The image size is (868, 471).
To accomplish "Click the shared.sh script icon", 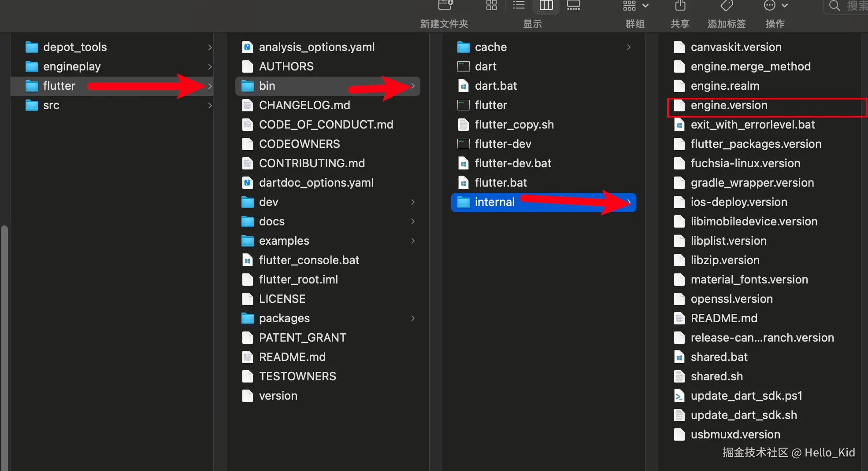I will [x=679, y=376].
